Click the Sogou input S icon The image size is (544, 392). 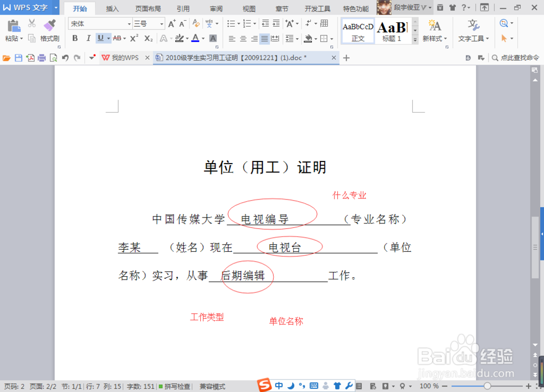(264, 385)
